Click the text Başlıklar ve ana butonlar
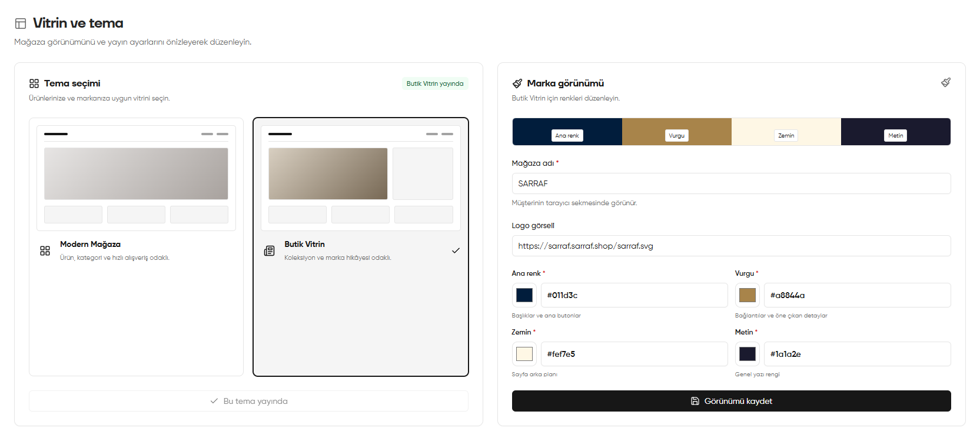Screen dimensions: 980x438 point(546,316)
